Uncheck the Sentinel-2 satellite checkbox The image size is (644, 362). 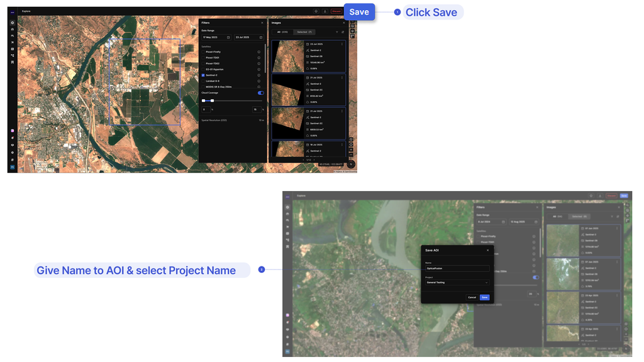(203, 75)
